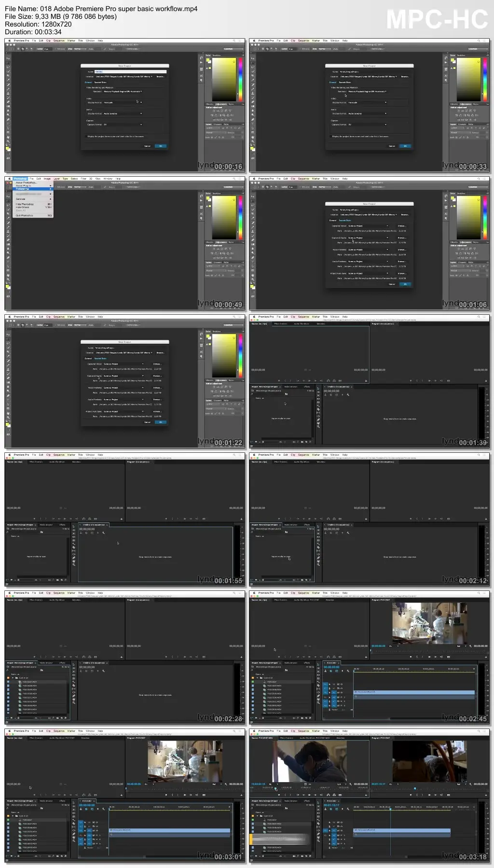Select the Quick Selection tool in the 00:00:33 frame
The width and height of the screenshot is (494, 868).
[x=253, y=71]
